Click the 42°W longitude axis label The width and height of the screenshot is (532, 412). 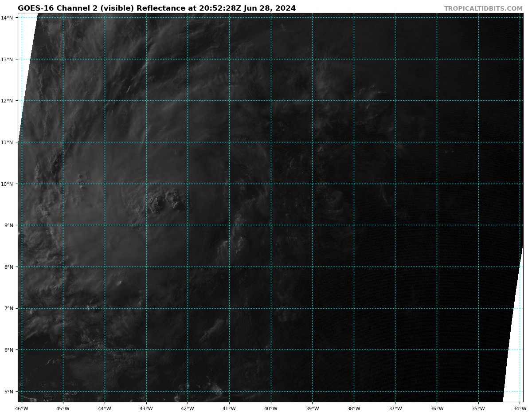click(x=188, y=408)
